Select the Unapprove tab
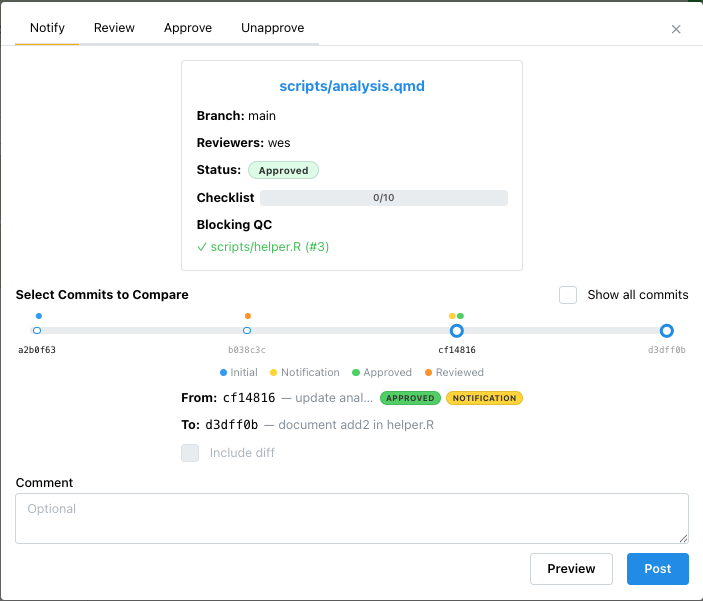The image size is (703, 601). pos(272,28)
